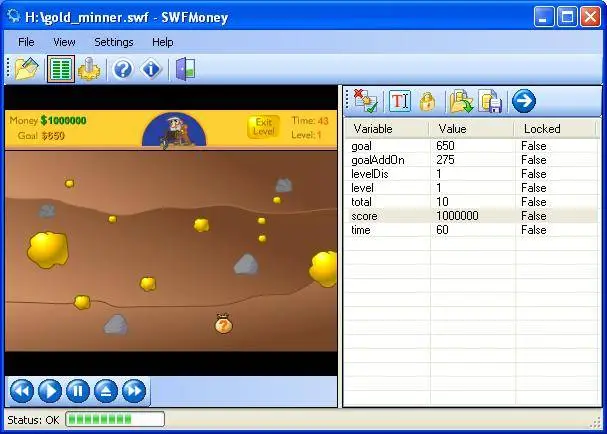Click the SWFMoney title bar app icon

click(x=14, y=17)
